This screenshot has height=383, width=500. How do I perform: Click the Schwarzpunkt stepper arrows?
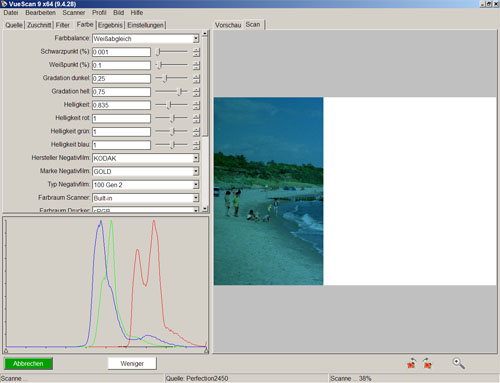coord(196,52)
